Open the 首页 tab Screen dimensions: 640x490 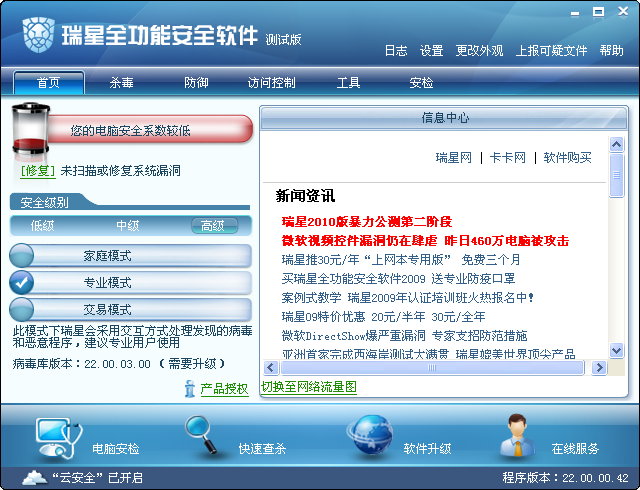(x=49, y=82)
